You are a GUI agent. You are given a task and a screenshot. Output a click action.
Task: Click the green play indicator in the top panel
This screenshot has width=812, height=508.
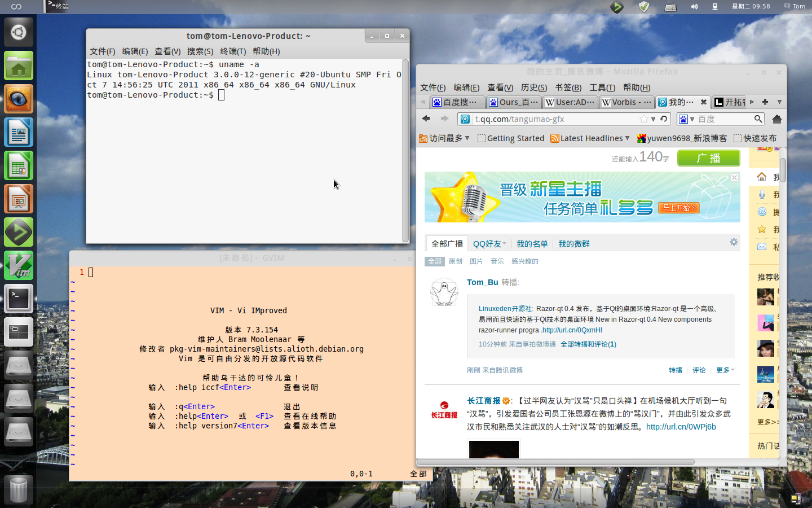pyautogui.click(x=617, y=7)
